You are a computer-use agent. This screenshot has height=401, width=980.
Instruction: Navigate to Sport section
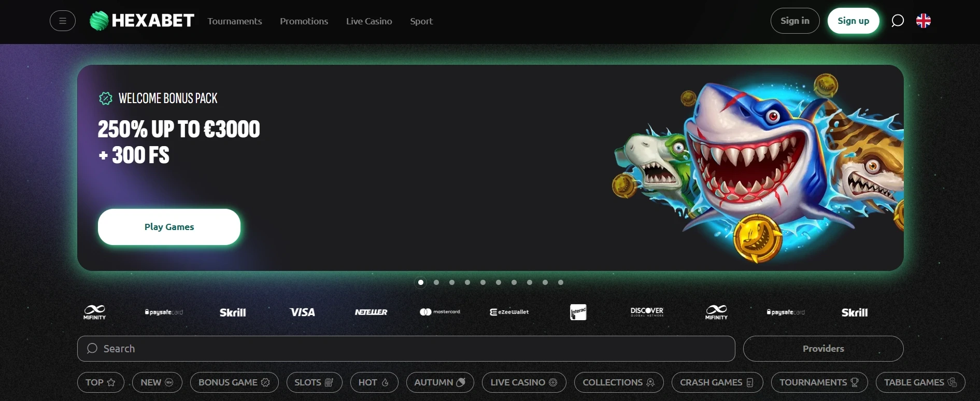[421, 21]
